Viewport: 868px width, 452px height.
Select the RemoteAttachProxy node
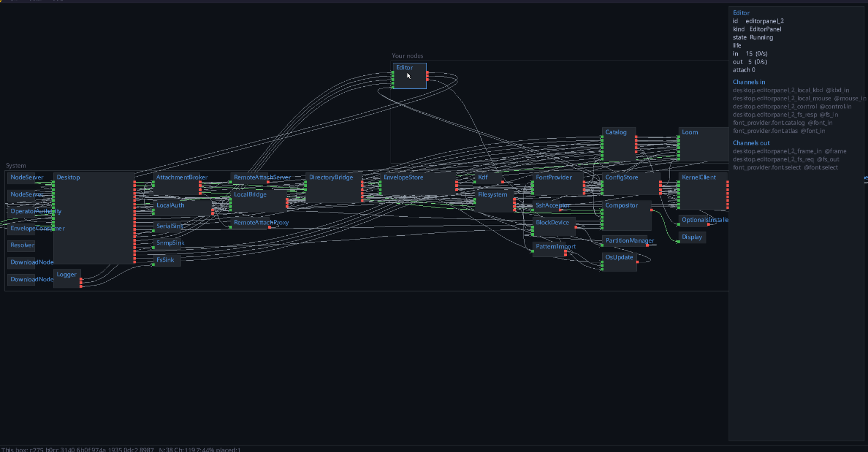click(250, 223)
